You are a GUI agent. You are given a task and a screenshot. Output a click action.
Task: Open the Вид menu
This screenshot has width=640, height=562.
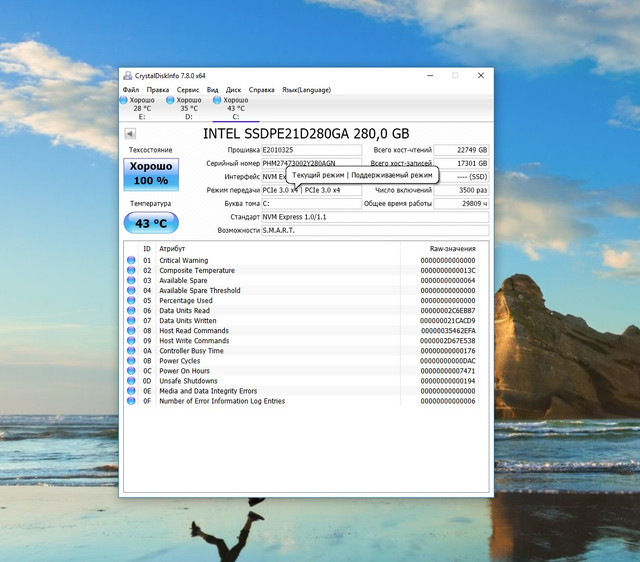pyautogui.click(x=212, y=90)
